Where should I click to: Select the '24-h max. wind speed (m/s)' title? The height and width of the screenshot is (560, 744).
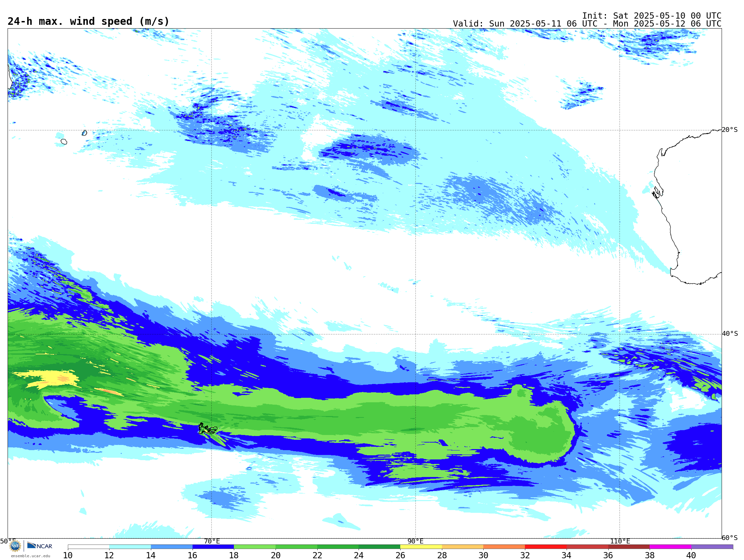click(x=89, y=21)
